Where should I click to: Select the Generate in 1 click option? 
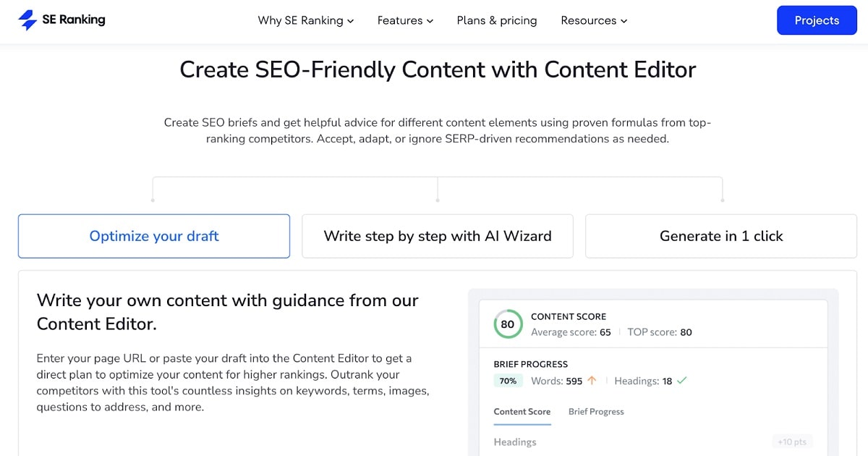point(720,236)
